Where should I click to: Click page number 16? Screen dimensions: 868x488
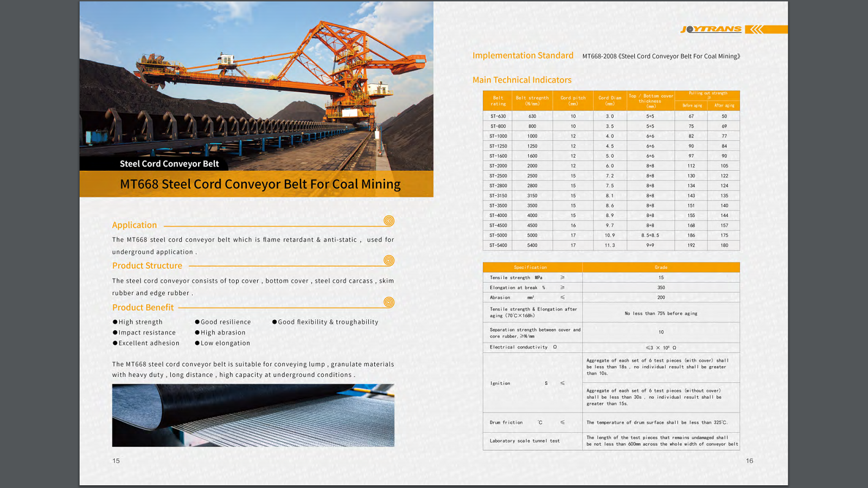[749, 461]
